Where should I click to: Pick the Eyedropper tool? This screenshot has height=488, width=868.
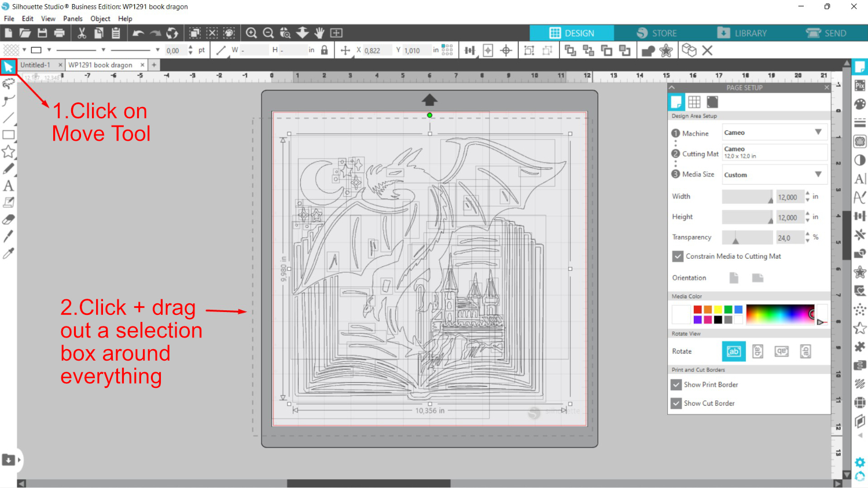coord(8,254)
